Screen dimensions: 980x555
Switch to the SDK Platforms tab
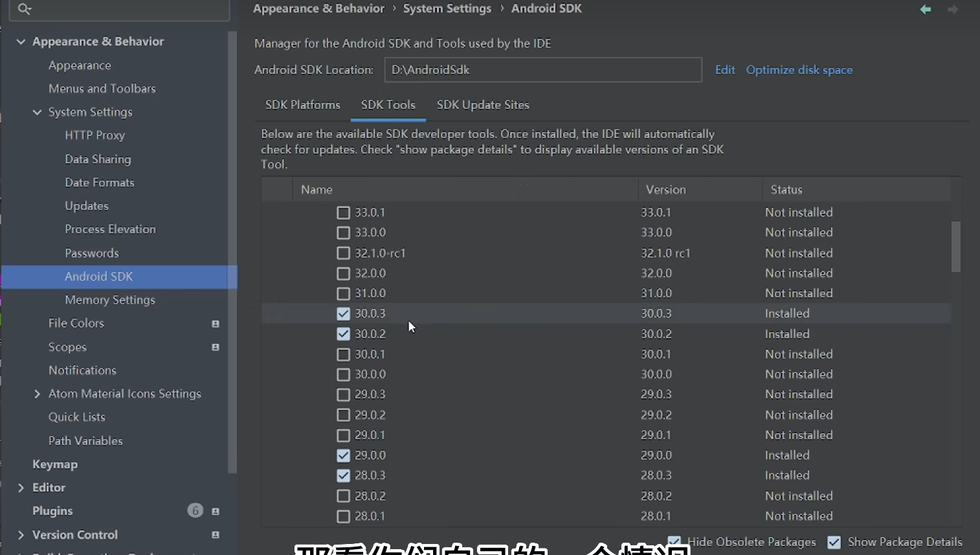click(302, 105)
